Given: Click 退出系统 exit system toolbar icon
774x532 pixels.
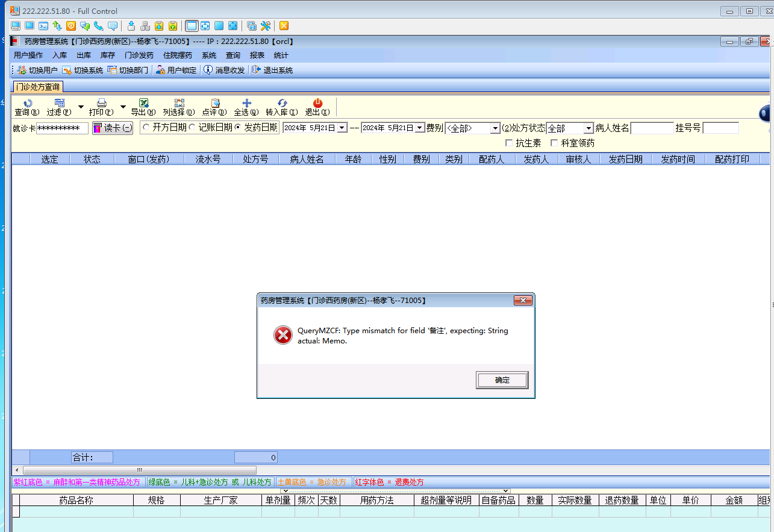Looking at the screenshot, I should tap(257, 70).
